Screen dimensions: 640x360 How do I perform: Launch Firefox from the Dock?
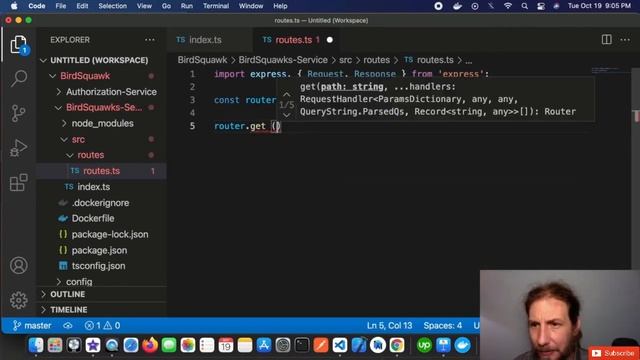pos(150,345)
